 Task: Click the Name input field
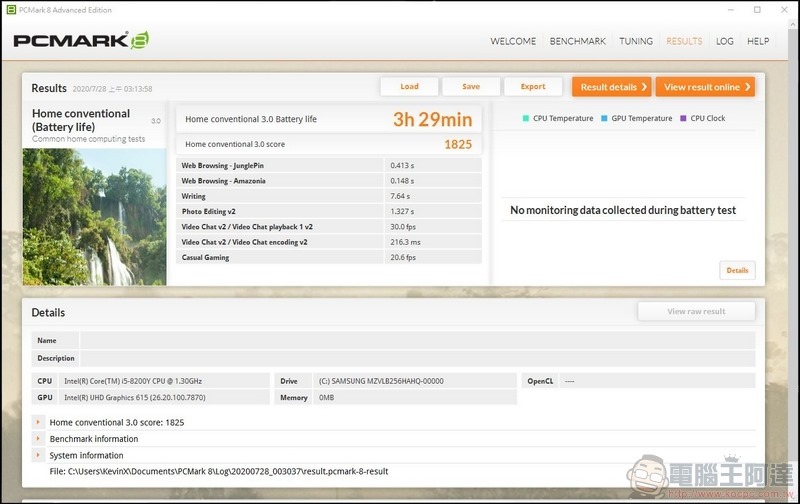tap(417, 341)
